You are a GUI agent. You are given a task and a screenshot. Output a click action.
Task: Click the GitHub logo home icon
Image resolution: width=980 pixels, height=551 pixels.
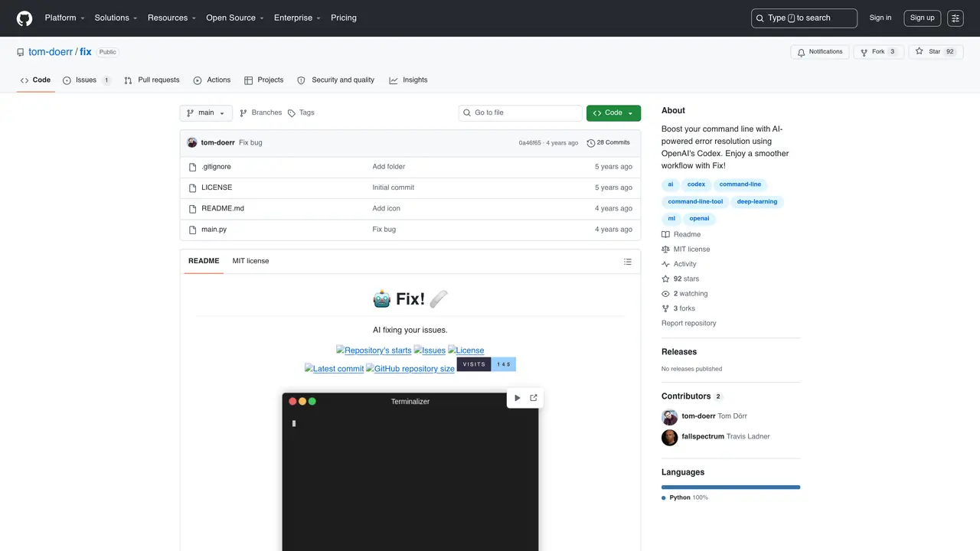point(24,18)
